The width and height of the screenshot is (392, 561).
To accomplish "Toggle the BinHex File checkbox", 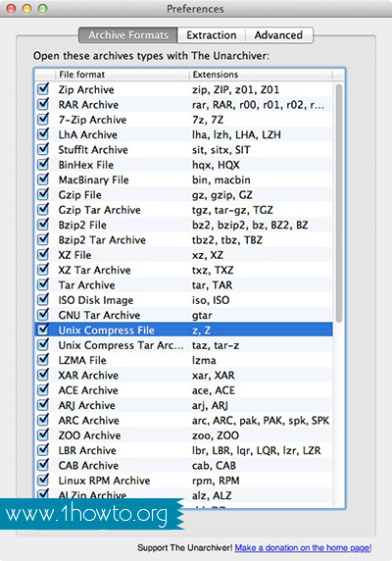I will [x=43, y=164].
